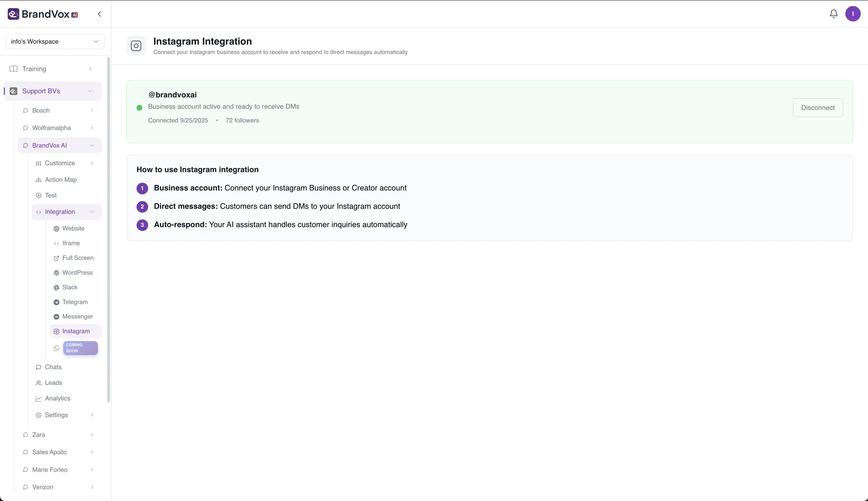Open the user profile avatar
Viewport: 868px width, 501px height.
(853, 14)
